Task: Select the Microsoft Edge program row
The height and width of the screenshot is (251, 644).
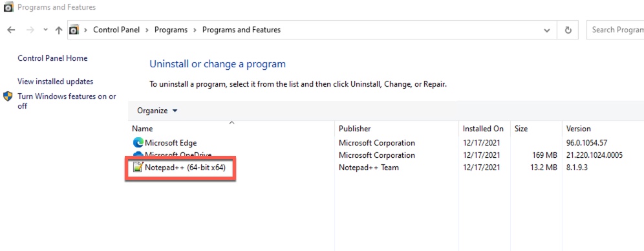Action: (x=386, y=143)
